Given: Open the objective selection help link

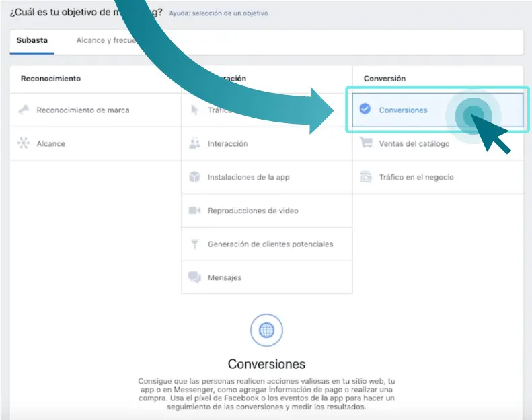Looking at the screenshot, I should point(219,13).
